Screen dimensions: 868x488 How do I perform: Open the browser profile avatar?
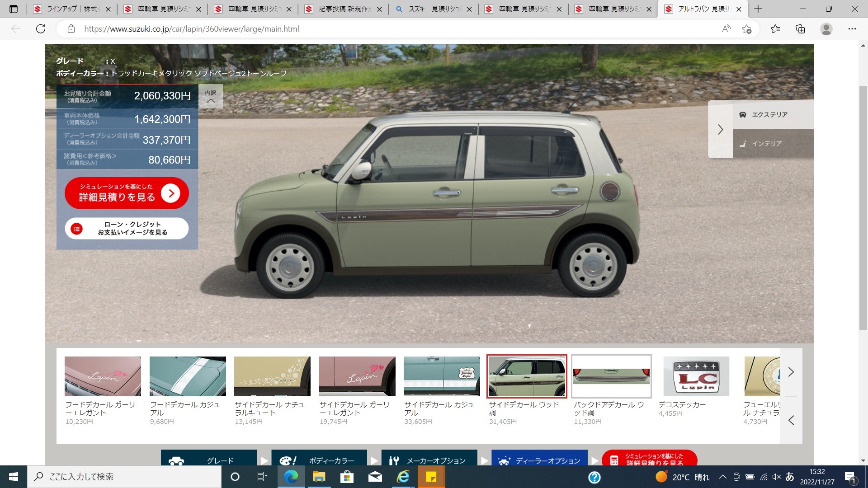pyautogui.click(x=826, y=29)
